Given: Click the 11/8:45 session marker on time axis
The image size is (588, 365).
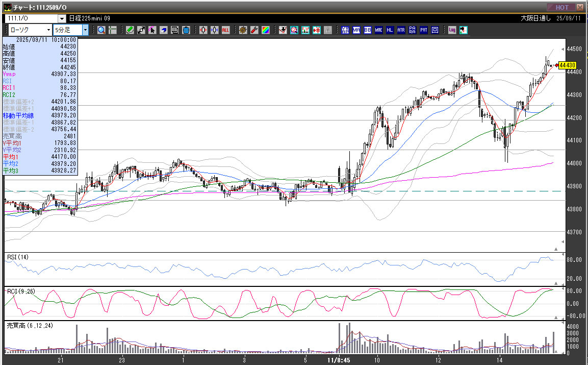Looking at the screenshot, I should 339,360.
